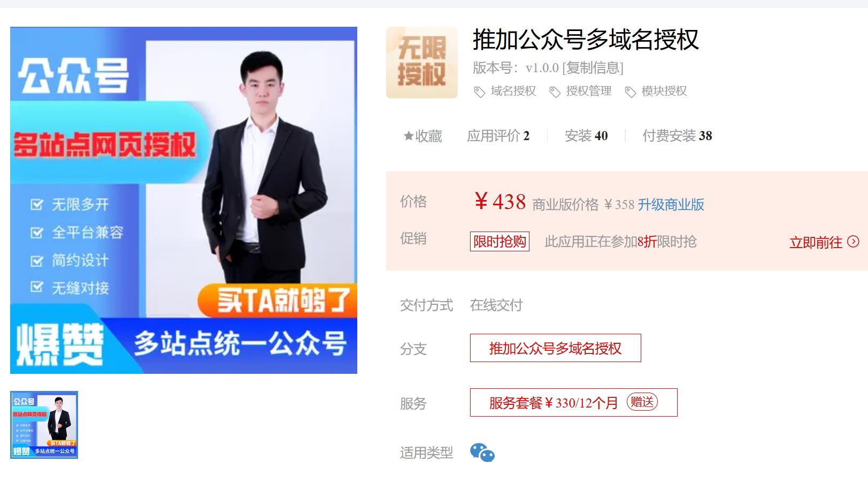The image size is (868, 484).
Task: Click the circled arrow next to 立即前往
Action: (854, 242)
